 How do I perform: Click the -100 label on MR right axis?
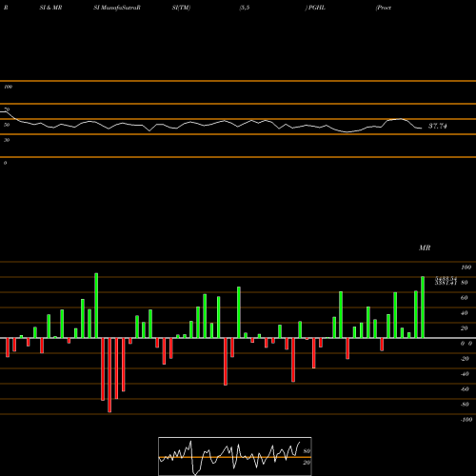pyautogui.click(x=466, y=420)
